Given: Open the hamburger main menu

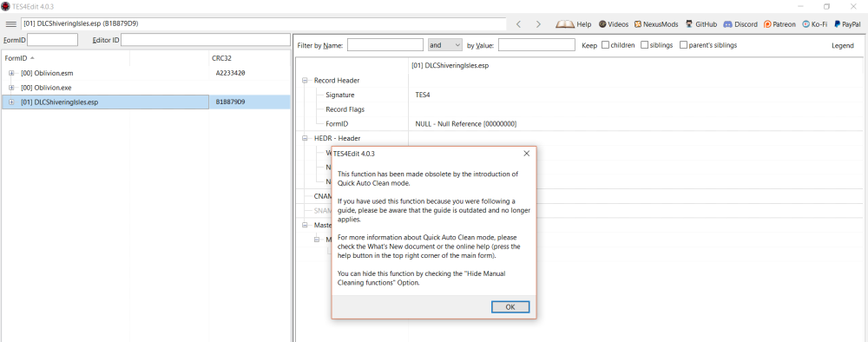Looking at the screenshot, I should (x=10, y=24).
